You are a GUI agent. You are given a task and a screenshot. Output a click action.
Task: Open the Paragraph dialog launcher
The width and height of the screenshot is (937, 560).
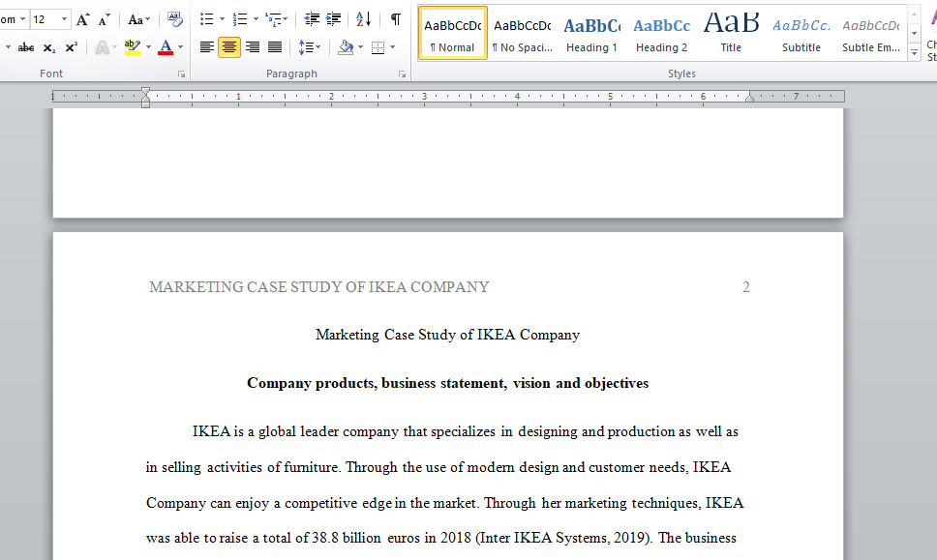click(x=402, y=74)
